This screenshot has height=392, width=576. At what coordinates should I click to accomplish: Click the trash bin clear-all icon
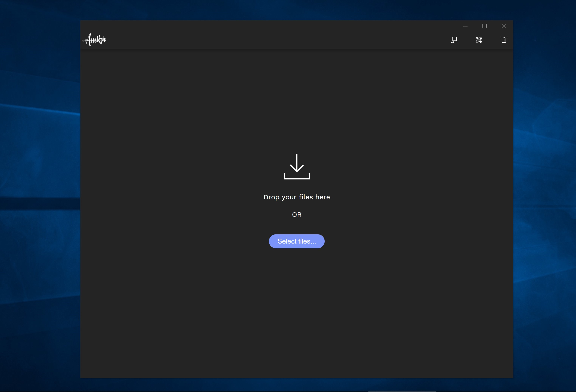504,40
